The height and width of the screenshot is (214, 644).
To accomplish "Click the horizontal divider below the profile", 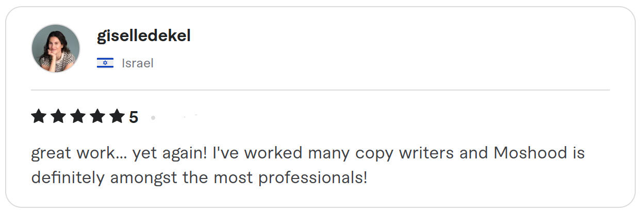I will click(x=320, y=90).
